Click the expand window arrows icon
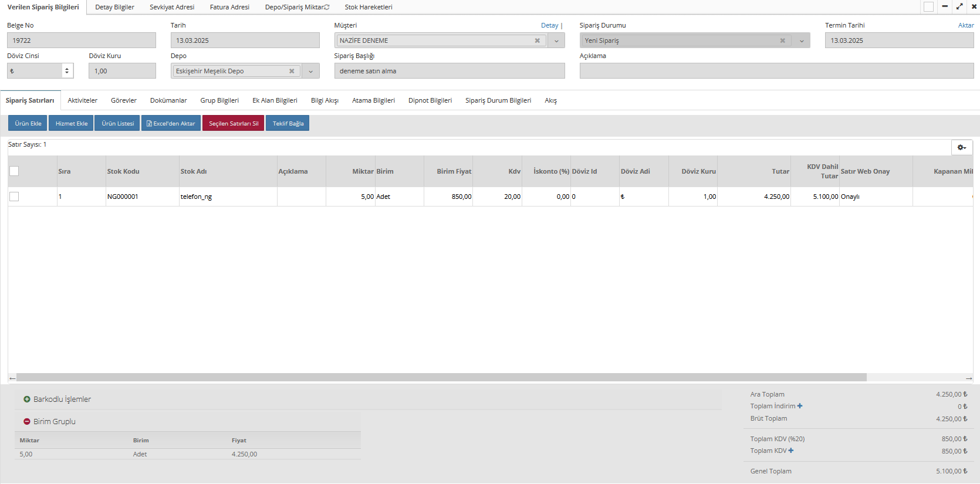The height and width of the screenshot is (484, 980). 959,6
